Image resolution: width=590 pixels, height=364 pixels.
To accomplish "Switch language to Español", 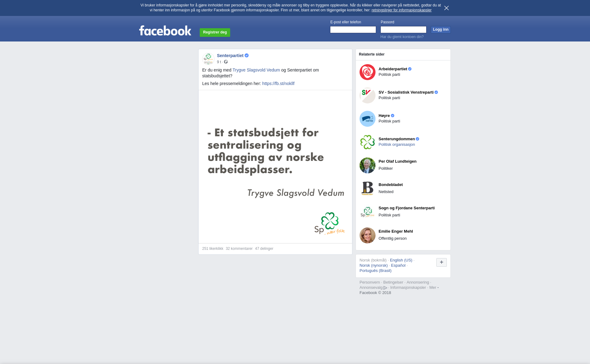I will click(x=398, y=265).
